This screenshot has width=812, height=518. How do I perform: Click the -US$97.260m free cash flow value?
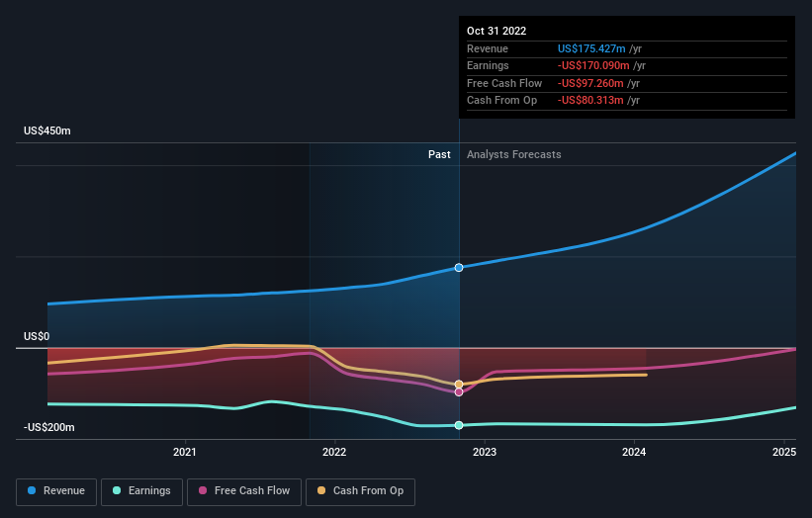[590, 83]
